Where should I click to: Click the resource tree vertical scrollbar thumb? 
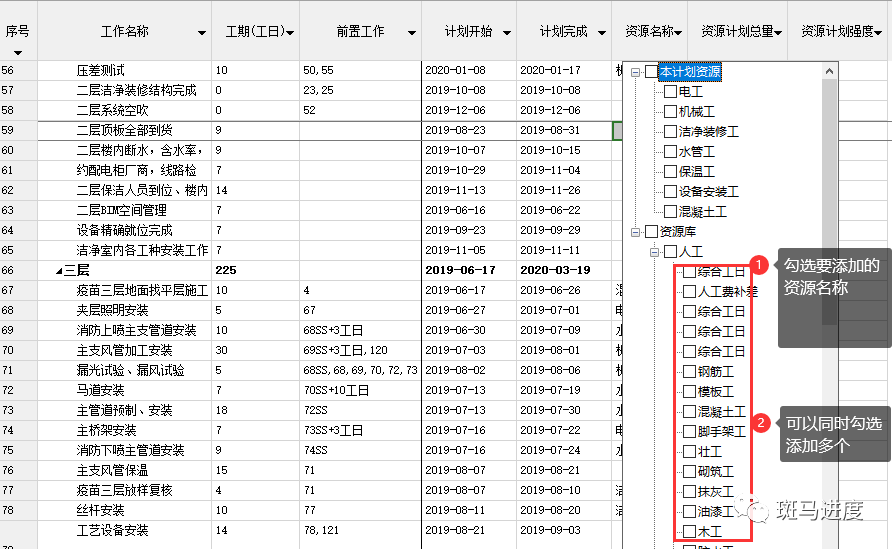point(829,202)
